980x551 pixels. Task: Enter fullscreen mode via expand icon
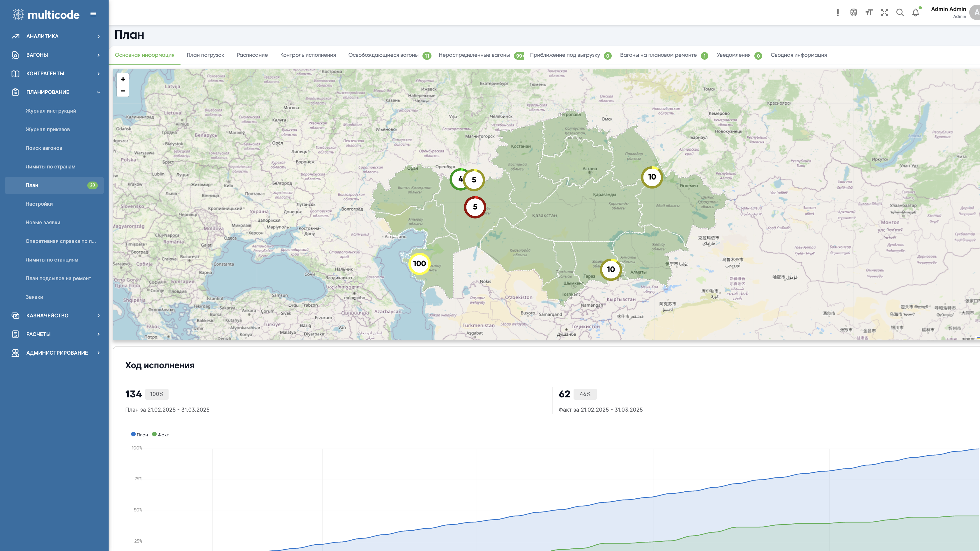coord(885,13)
